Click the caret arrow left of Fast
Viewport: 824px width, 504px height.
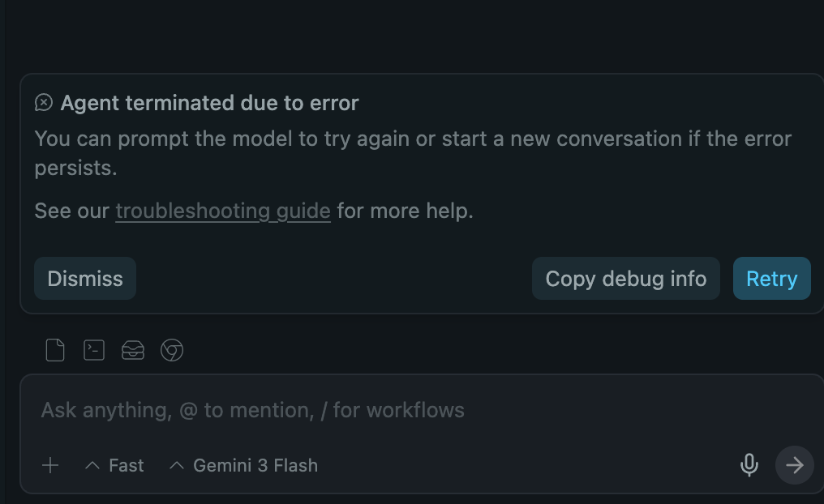[x=92, y=465]
